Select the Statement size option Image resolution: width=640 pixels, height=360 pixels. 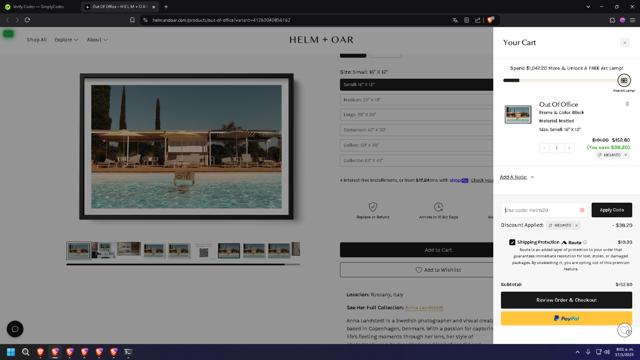click(x=416, y=130)
